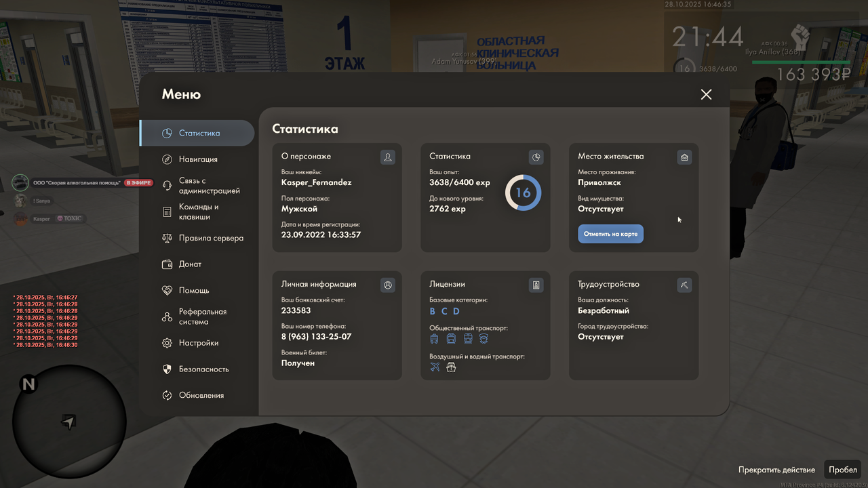
Task: Click the minimap radar in the corner
Action: [x=69, y=421]
